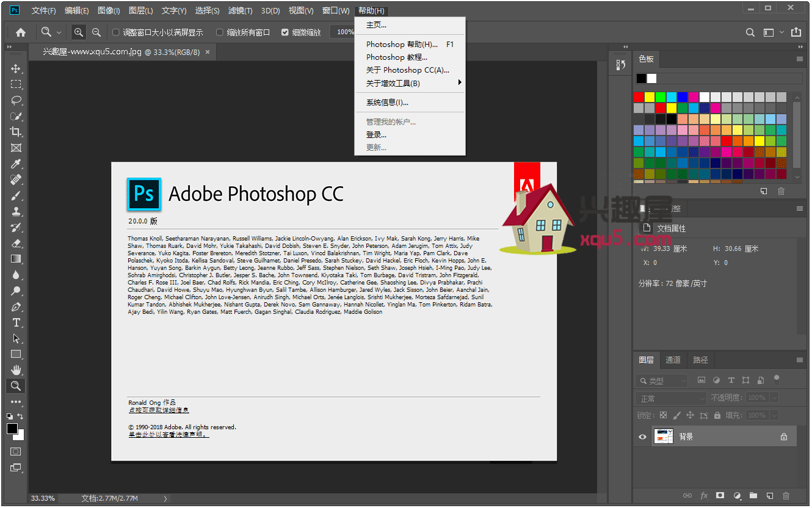Select the Horizontal Type tool

16,322
